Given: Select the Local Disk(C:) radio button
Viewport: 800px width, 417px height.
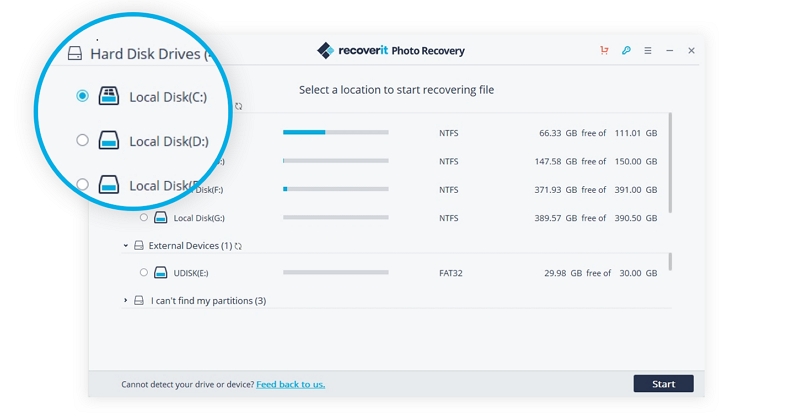Looking at the screenshot, I should (82, 96).
